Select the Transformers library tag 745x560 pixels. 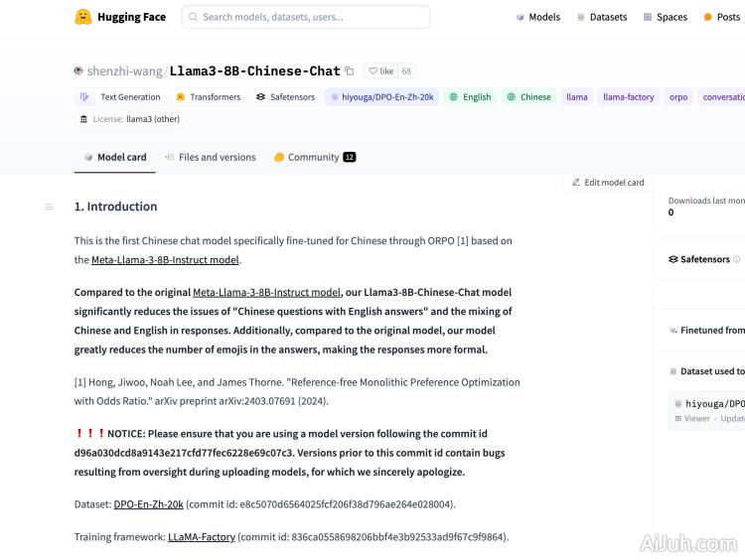click(x=208, y=97)
